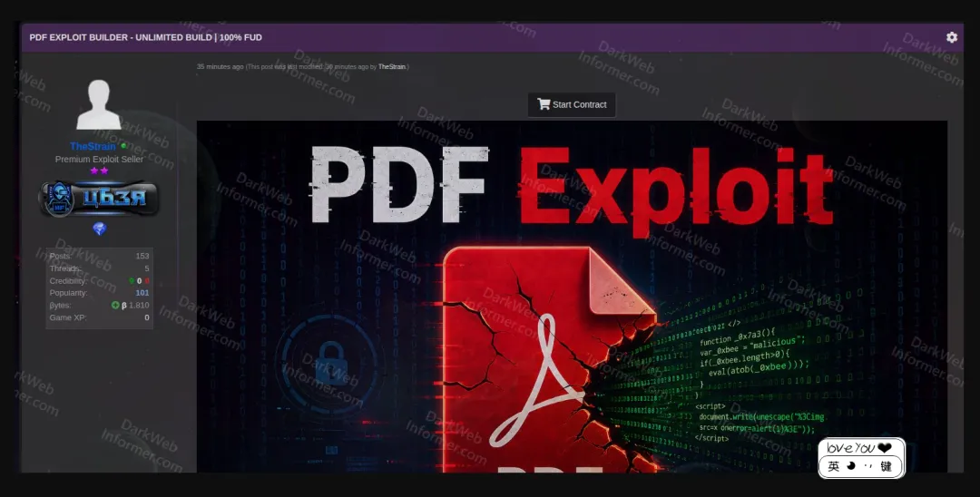Click the shopping cart icon in Start Contract

544,104
